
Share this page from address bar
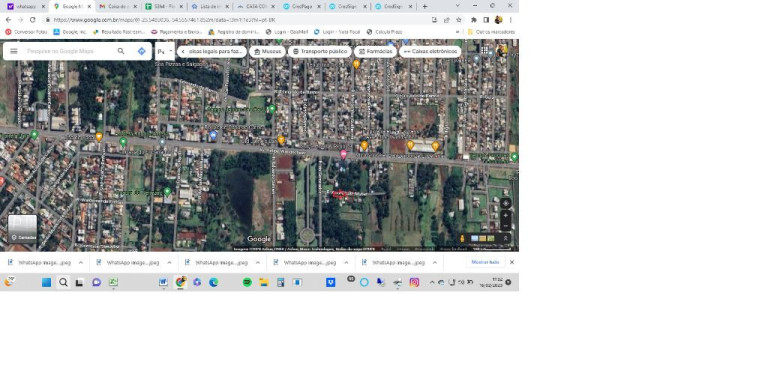(446, 20)
